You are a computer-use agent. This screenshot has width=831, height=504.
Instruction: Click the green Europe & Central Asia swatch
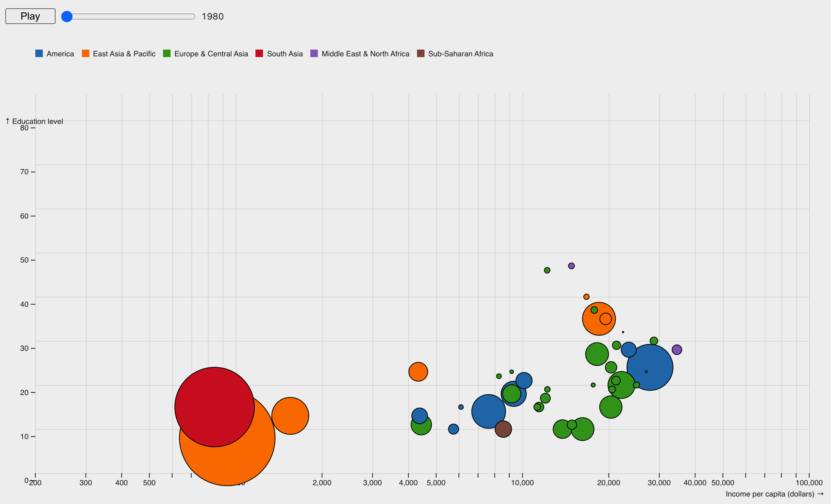167,53
